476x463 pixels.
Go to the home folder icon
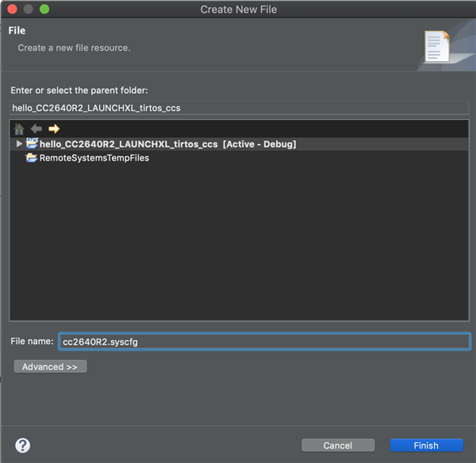pyautogui.click(x=19, y=129)
